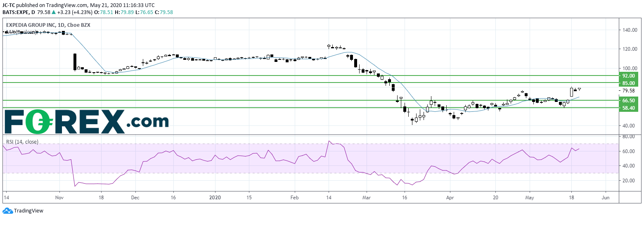The height and width of the screenshot is (229, 644).
Task: Click the Feb date label on time axis
Action: point(294,198)
